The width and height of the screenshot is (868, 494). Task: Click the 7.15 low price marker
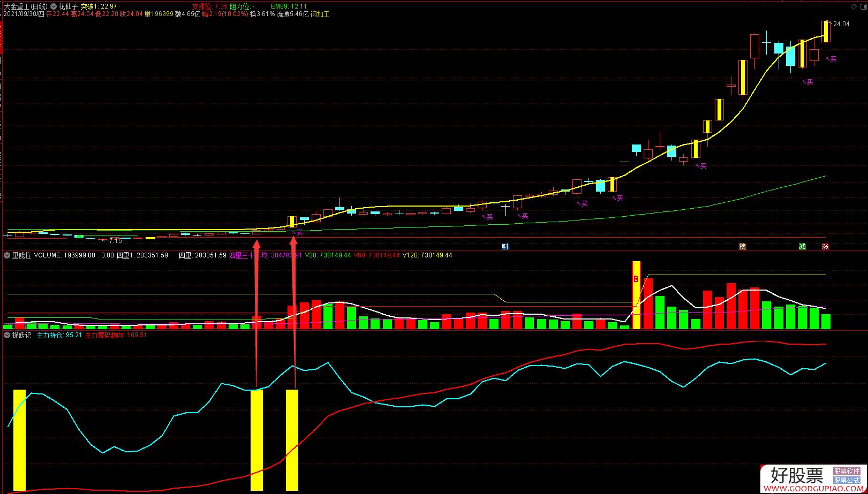click(115, 241)
